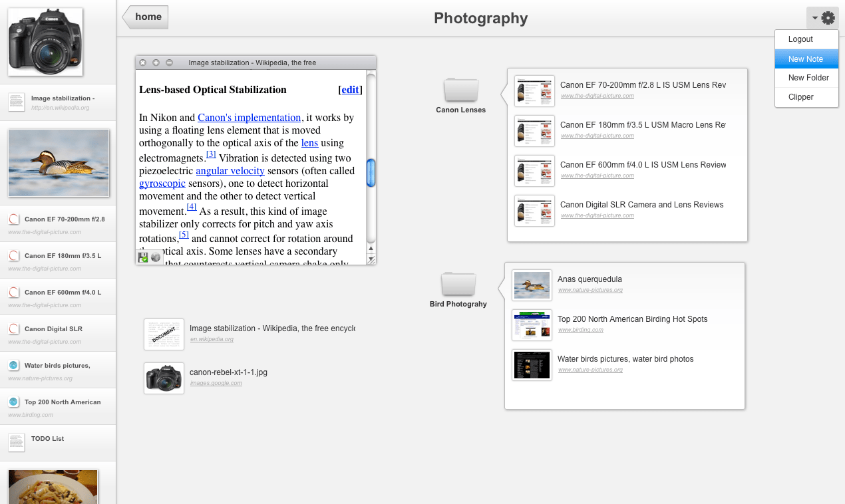This screenshot has width=845, height=504.
Task: Click the edit link beside the heading
Action: pyautogui.click(x=350, y=90)
